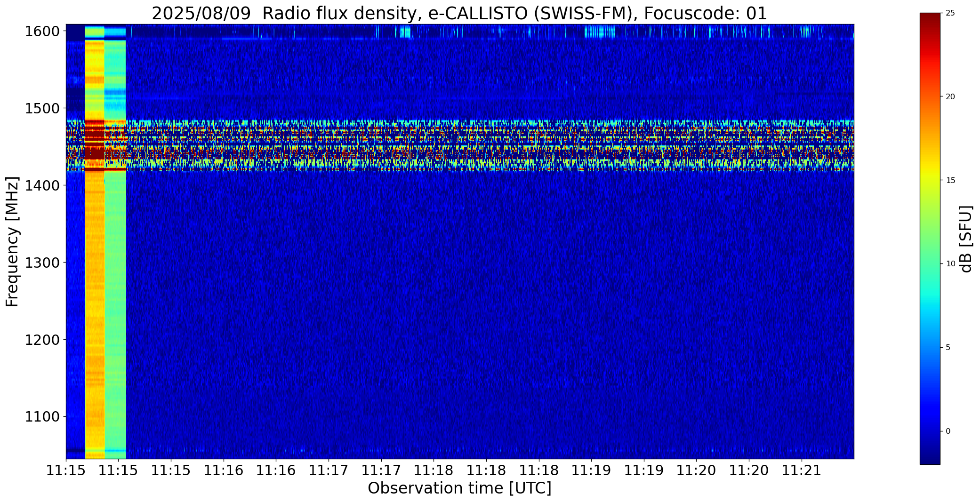Click the 1300 frequency tick label
The width and height of the screenshot is (980, 502).
click(x=42, y=263)
